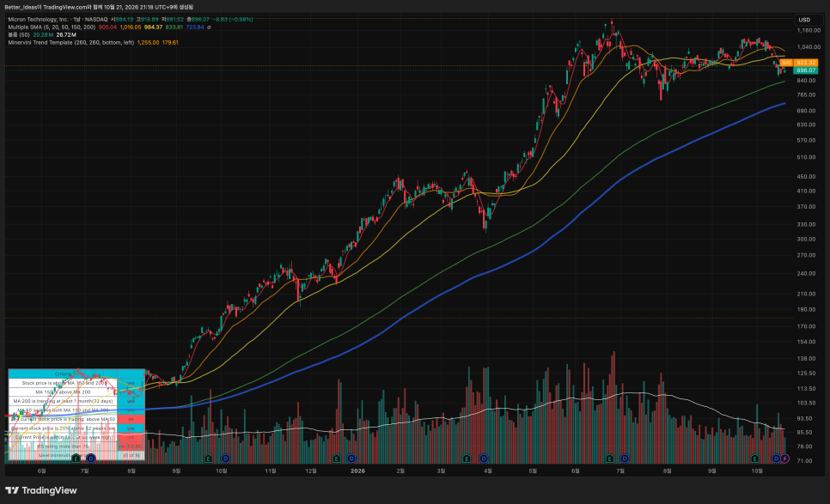Select the rightmost earnings E marker
Screen dimensions: 830x504
pyautogui.click(x=755, y=458)
